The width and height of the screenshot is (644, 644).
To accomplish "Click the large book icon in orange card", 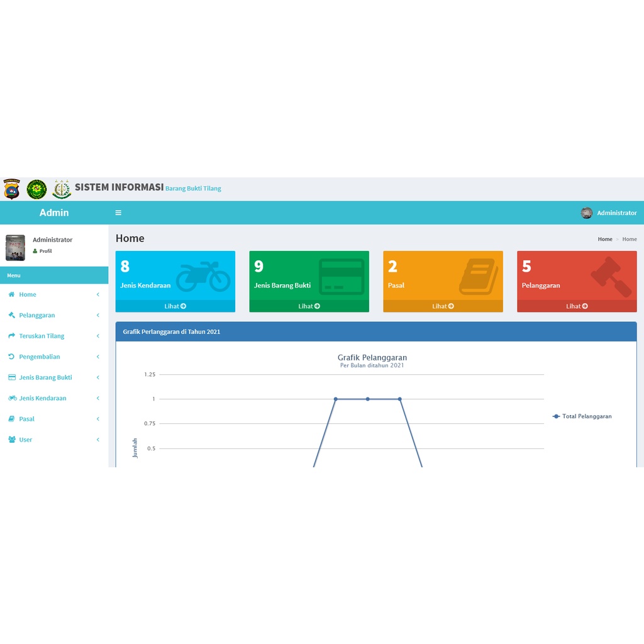I will pos(479,277).
